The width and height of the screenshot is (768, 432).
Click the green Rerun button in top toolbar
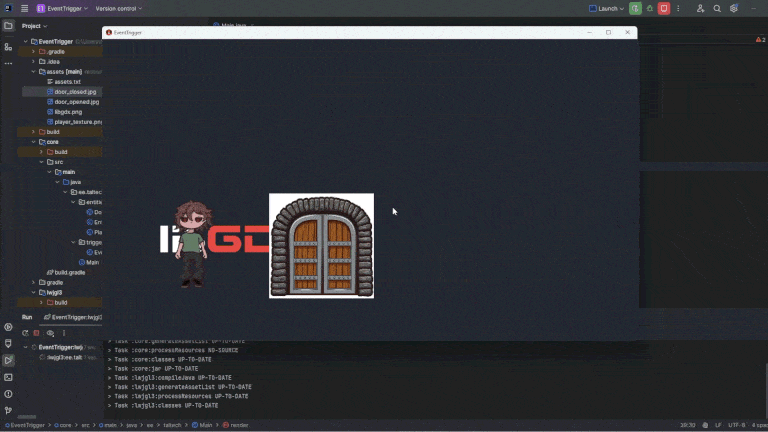635,8
